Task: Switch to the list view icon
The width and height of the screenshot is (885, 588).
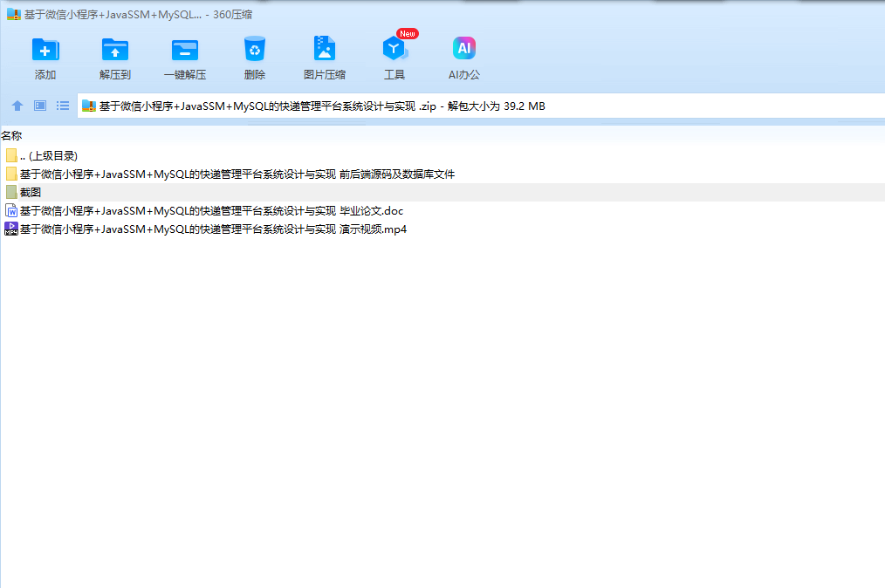Action: (x=63, y=106)
